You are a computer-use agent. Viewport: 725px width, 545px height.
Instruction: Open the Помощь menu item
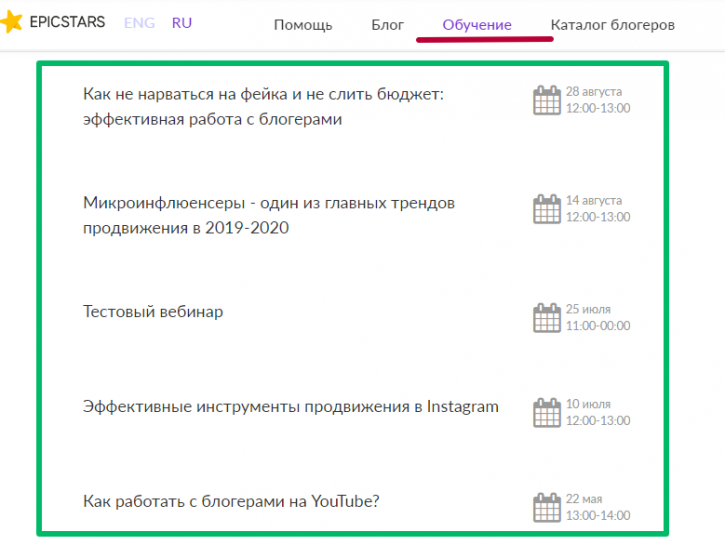click(303, 25)
